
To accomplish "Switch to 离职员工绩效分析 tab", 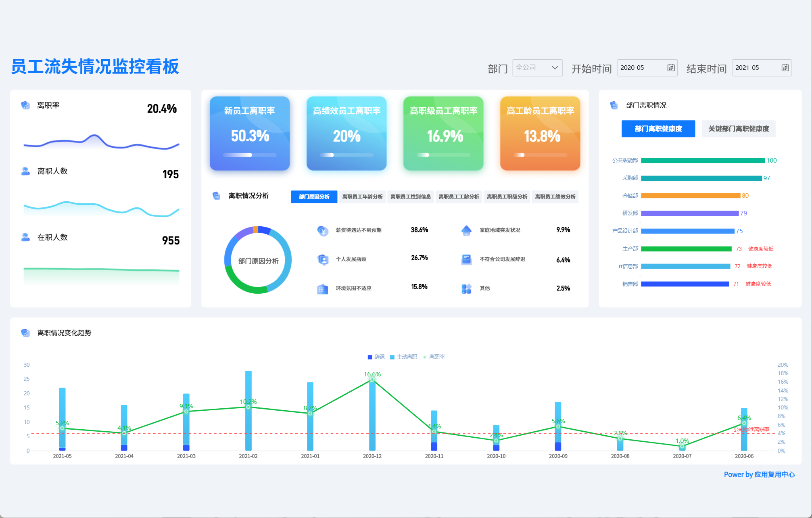I will [x=555, y=197].
